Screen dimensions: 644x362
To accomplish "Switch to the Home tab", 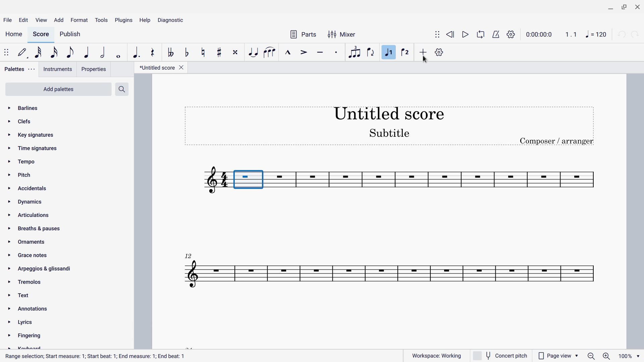I will point(14,35).
